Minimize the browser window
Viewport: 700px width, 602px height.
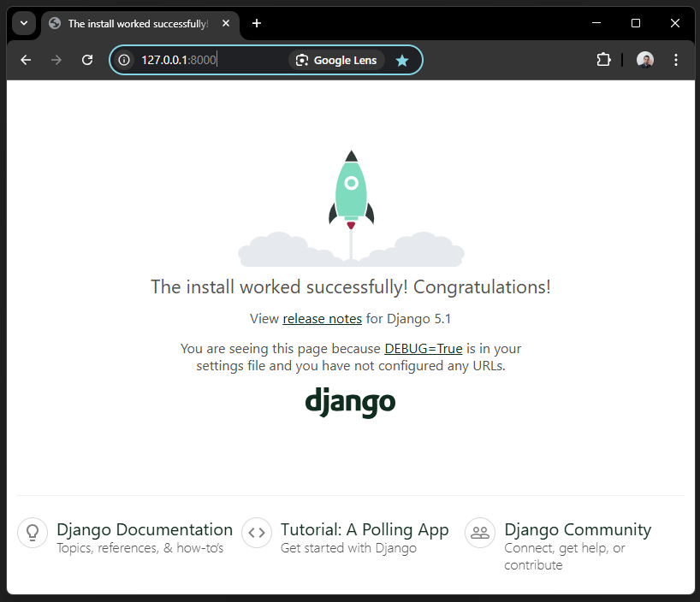(596, 23)
